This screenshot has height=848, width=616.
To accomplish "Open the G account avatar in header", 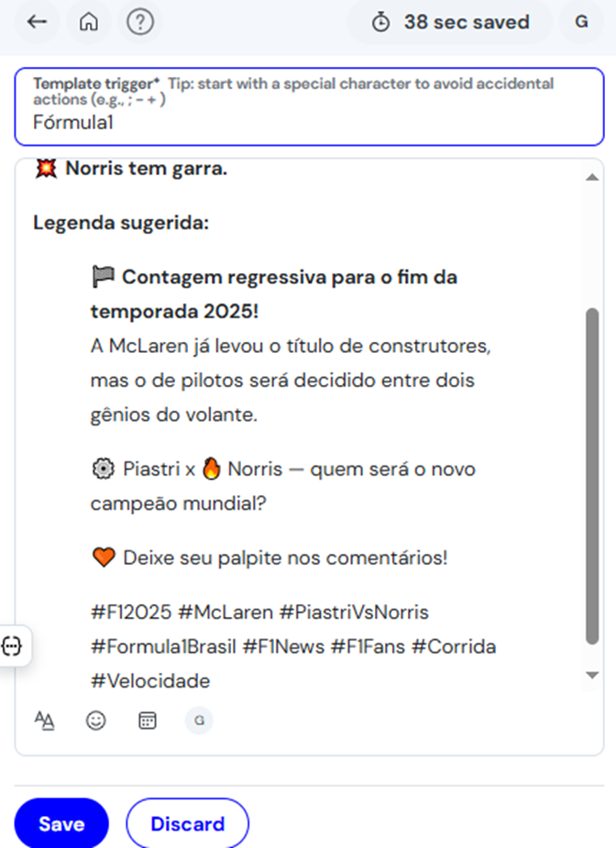I will (x=581, y=23).
